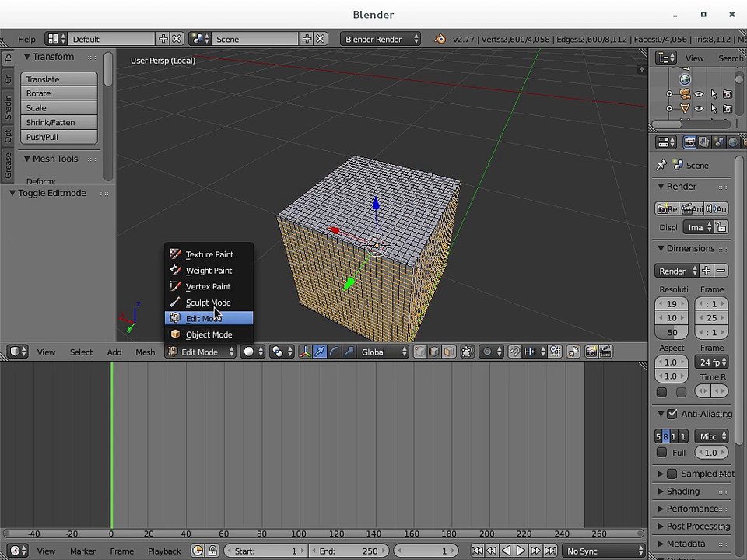Click the Translate button

tap(59, 79)
